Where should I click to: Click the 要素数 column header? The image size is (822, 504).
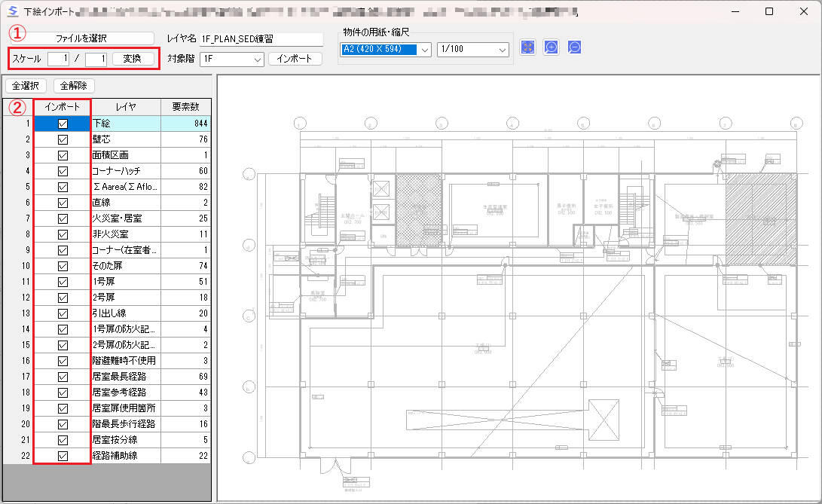click(185, 107)
